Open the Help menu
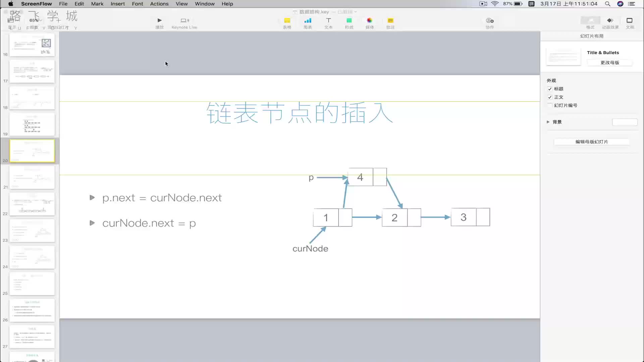This screenshot has width=644, height=362. 227,4
